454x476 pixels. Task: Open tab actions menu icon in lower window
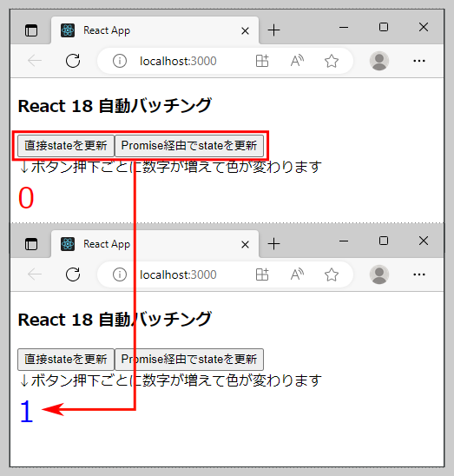click(31, 244)
